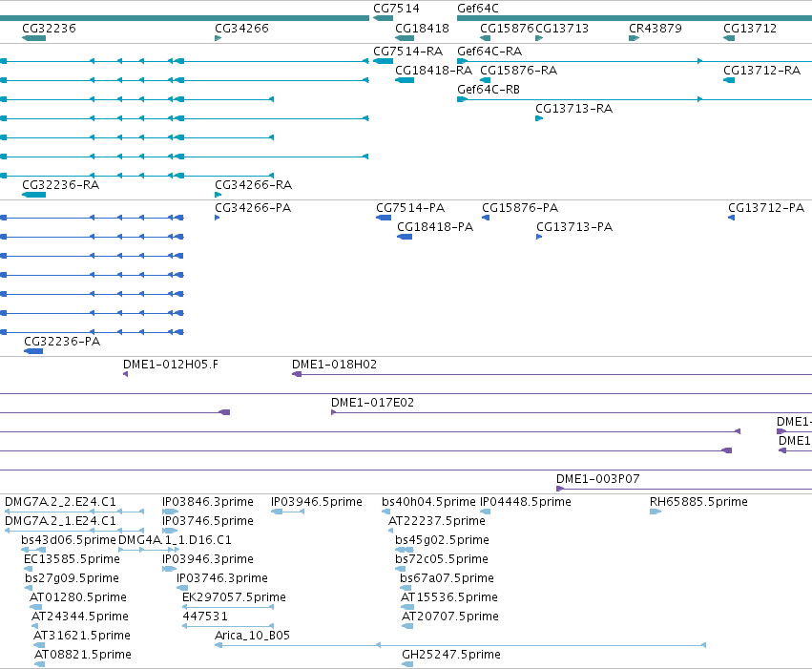Click the 447531 feature label
Screen dimensions: 812x669
205,617
